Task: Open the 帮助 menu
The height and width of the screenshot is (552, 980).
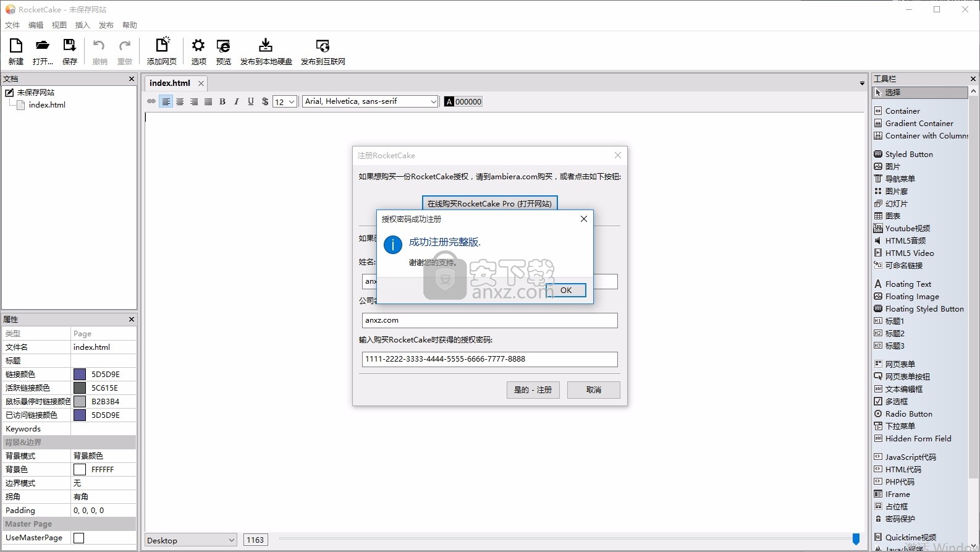Action: point(130,25)
